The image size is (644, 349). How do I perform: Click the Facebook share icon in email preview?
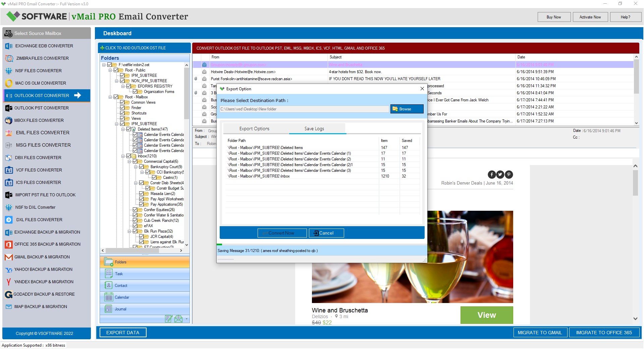[x=492, y=174]
